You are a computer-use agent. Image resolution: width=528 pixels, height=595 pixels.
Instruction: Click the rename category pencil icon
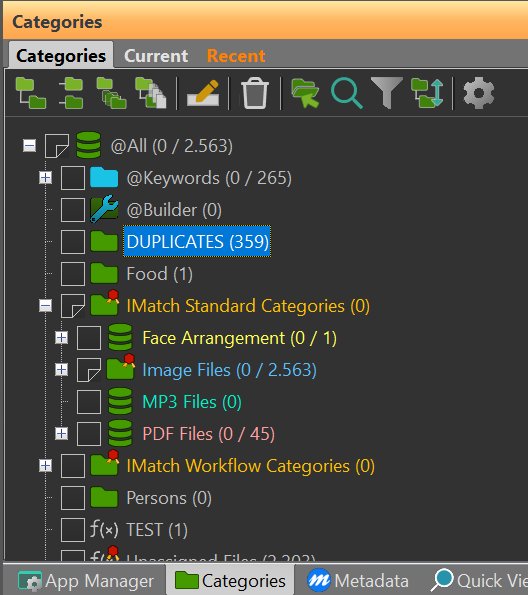click(203, 93)
